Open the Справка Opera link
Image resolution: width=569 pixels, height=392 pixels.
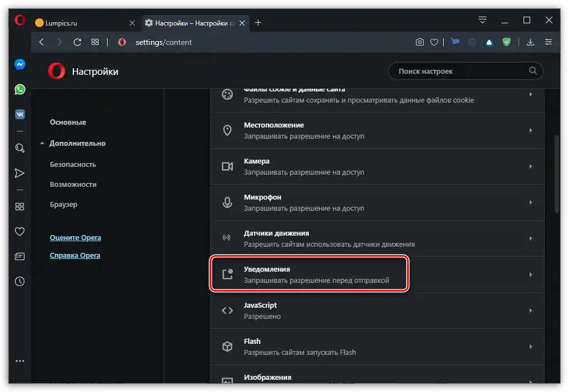tap(75, 256)
